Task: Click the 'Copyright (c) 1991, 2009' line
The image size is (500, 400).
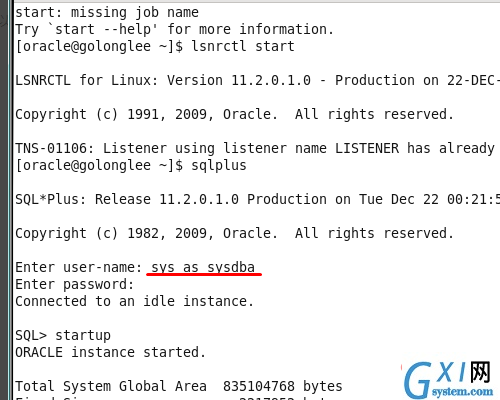Action: pos(234,114)
